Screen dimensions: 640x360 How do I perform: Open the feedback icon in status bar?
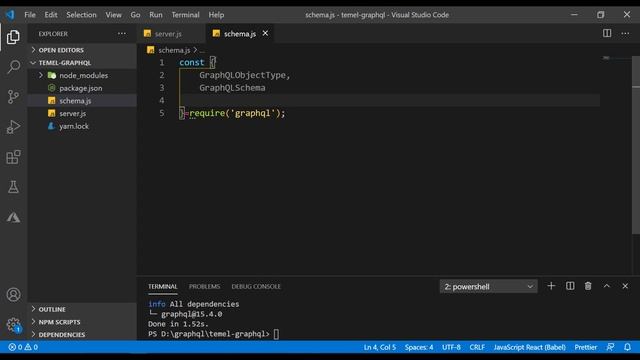(x=610, y=347)
